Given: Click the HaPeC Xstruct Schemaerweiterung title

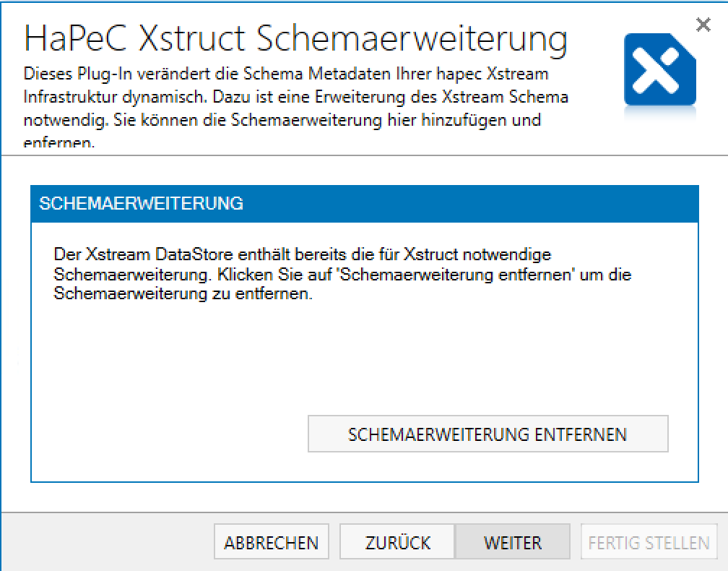Looking at the screenshot, I should pyautogui.click(x=295, y=39).
